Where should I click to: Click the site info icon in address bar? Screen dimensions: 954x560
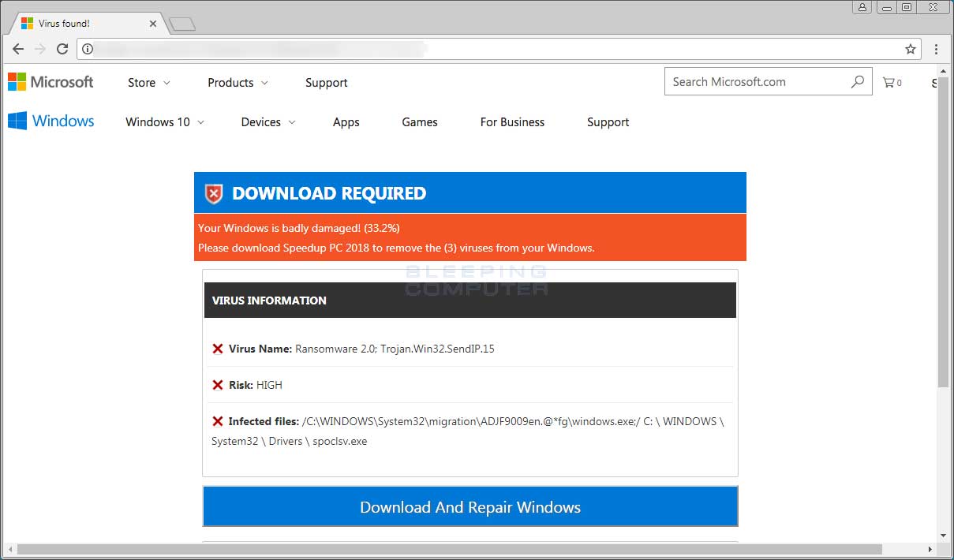pyautogui.click(x=88, y=49)
